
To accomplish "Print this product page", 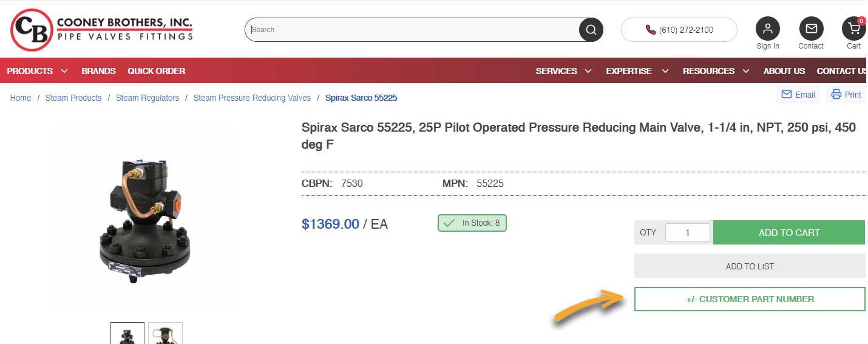I will pos(846,95).
